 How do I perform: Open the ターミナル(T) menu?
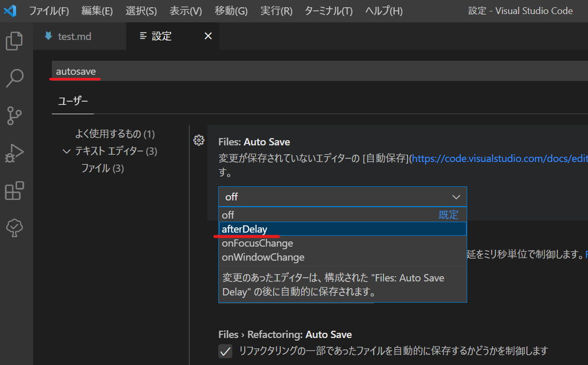(x=329, y=11)
